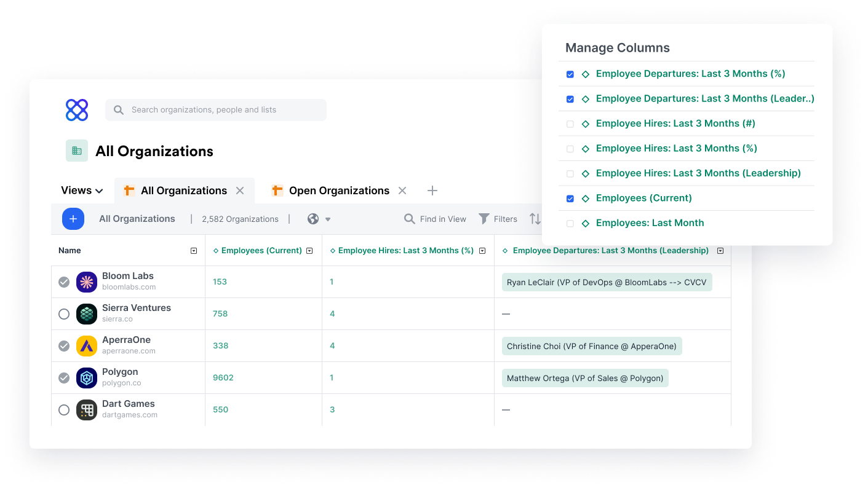Open the Views dropdown
Viewport: 868px width, 488px height.
pos(81,190)
